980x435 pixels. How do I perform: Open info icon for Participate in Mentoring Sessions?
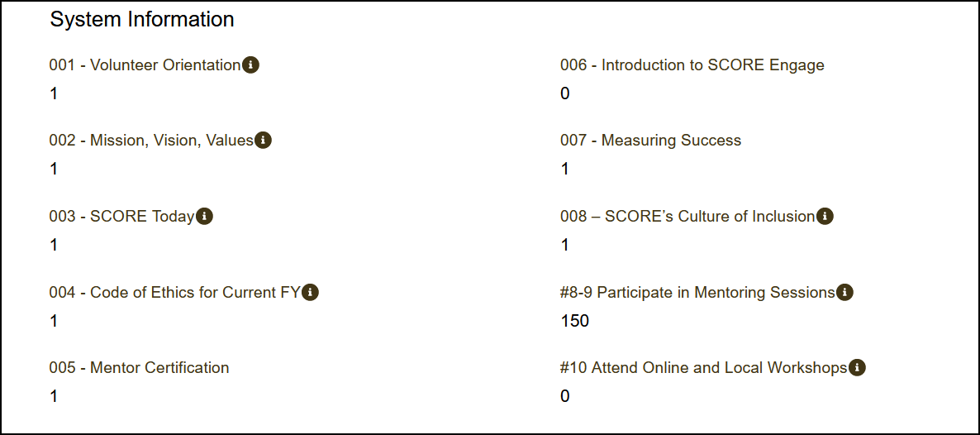844,292
